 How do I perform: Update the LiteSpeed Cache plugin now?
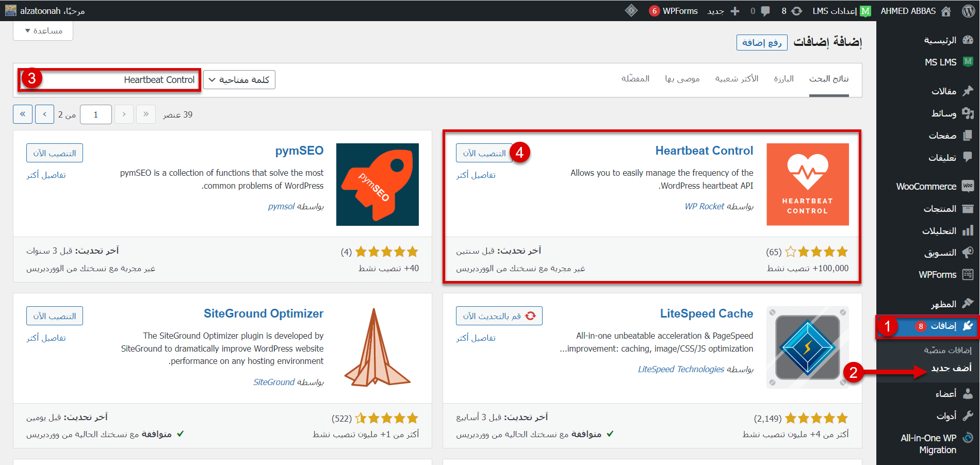tap(499, 316)
